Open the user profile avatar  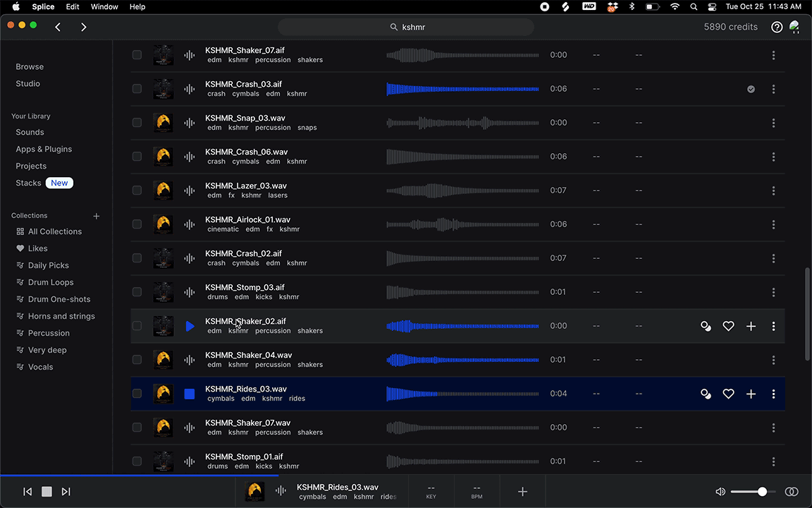(794, 27)
